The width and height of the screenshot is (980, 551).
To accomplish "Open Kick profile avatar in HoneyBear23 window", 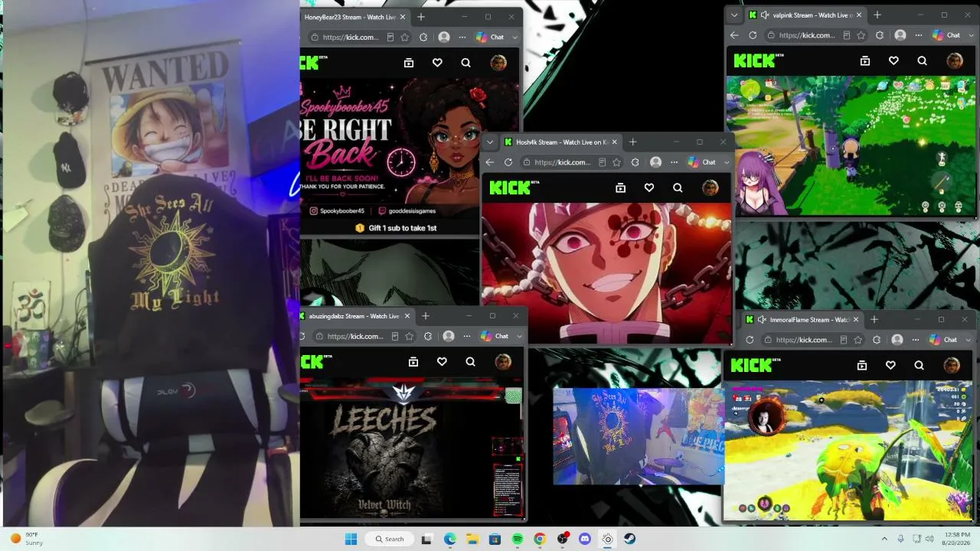I will tap(498, 63).
